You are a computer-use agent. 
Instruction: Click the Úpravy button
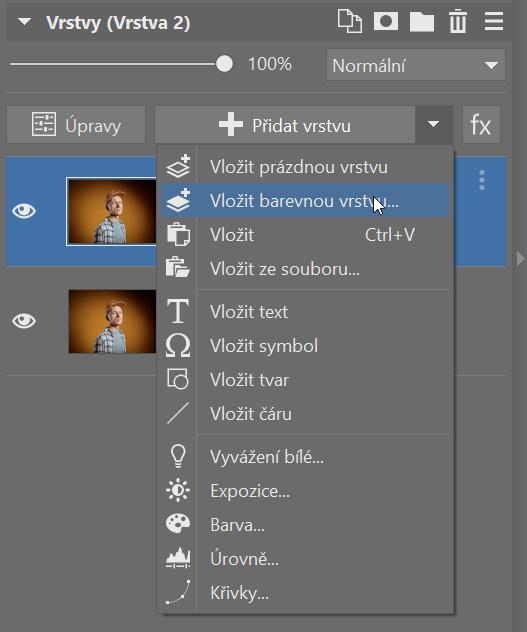(x=76, y=125)
